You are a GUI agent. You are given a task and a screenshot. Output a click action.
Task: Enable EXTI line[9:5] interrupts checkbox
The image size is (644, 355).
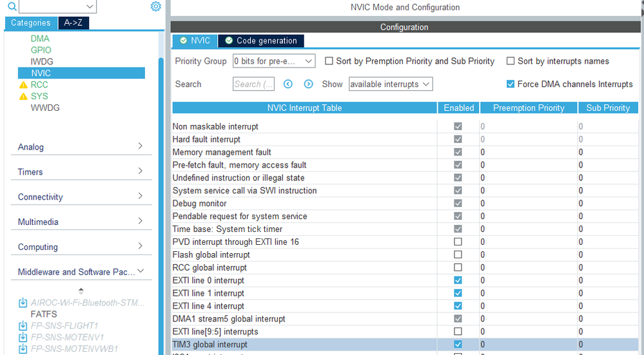pos(458,332)
